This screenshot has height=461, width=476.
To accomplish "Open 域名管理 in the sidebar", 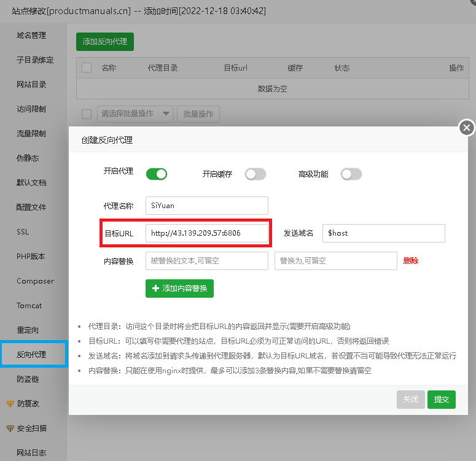I will pyautogui.click(x=31, y=36).
